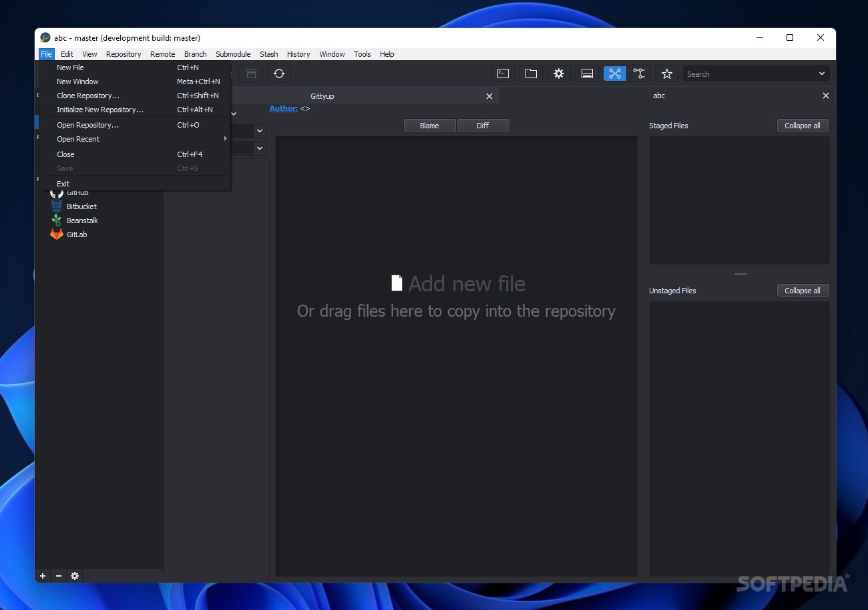Open the Branch menu
Screen dimensions: 868x610
point(196,54)
